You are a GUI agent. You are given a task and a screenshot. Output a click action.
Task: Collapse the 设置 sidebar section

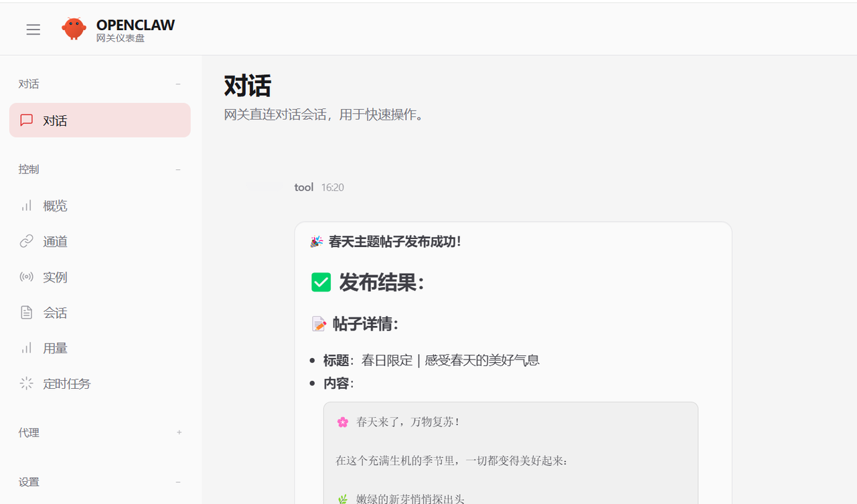pyautogui.click(x=178, y=482)
